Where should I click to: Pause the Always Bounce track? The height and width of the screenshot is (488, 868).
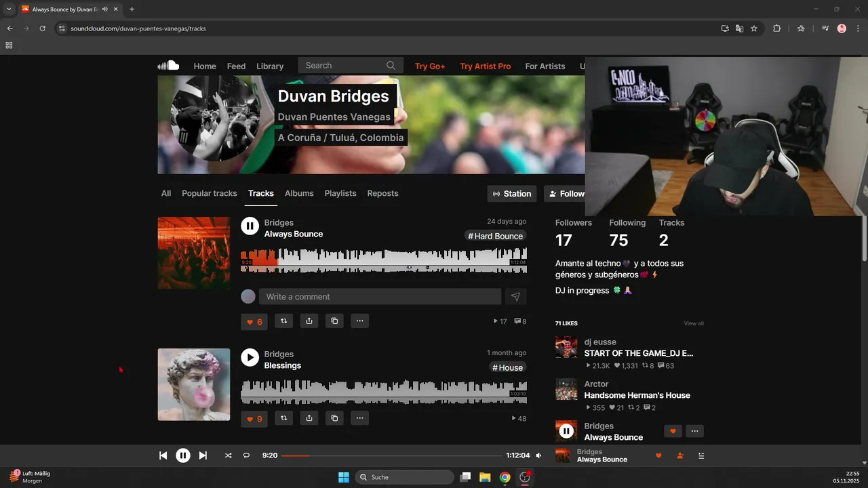tap(250, 226)
